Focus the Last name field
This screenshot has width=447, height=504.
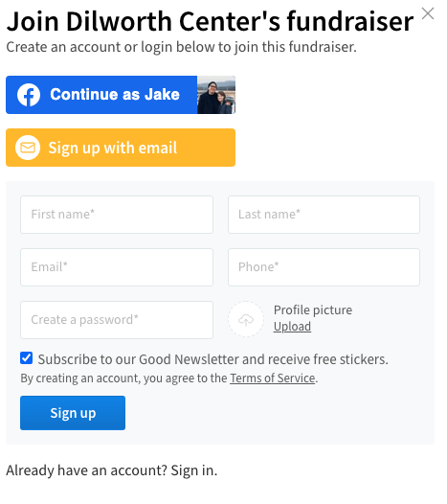(324, 215)
